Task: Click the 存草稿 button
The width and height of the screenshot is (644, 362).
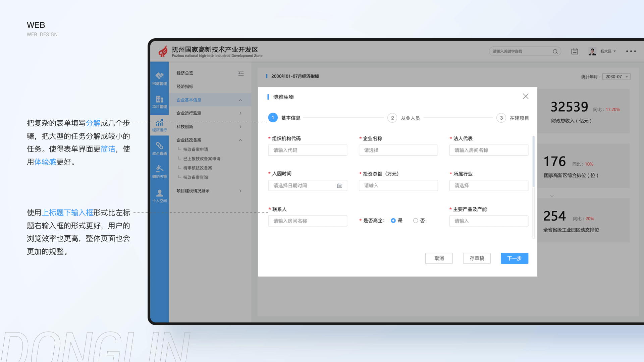Action: (477, 258)
